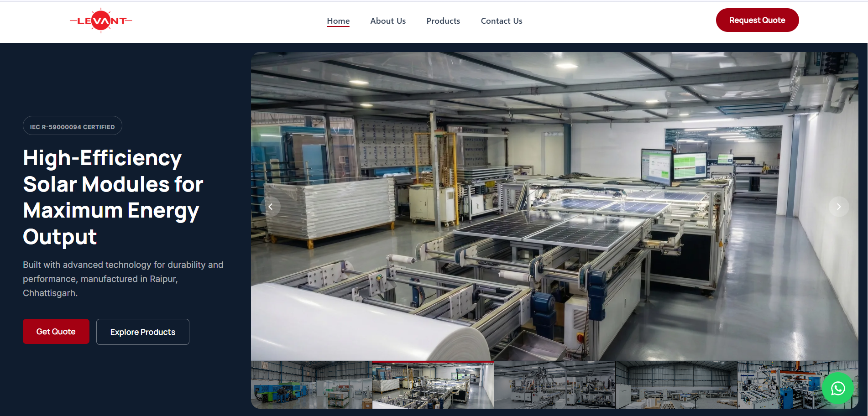Click the Get Quote button
This screenshot has width=868, height=416.
56,332
